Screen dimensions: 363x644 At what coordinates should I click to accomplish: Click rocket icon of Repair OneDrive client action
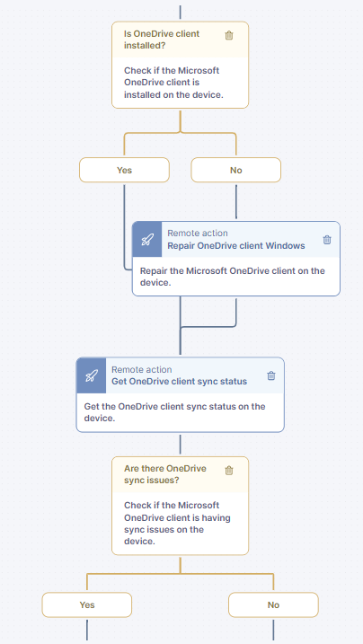[147, 240]
